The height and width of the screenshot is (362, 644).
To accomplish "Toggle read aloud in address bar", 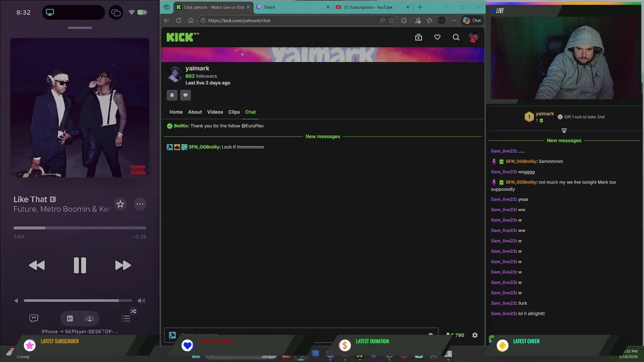I will point(382,21).
